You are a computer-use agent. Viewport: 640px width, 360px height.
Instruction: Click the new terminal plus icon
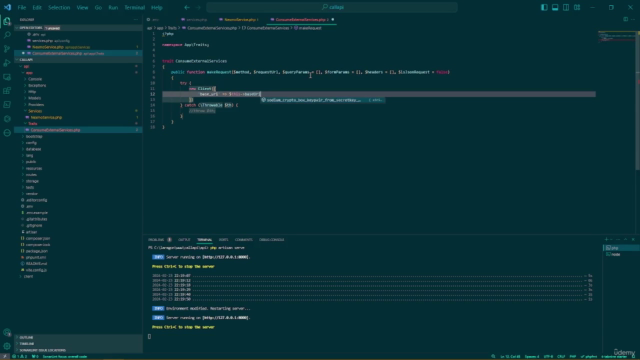coord(606,240)
